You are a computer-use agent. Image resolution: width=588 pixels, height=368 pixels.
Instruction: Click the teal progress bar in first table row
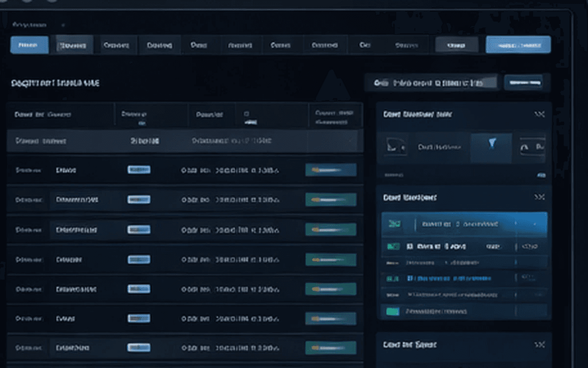(x=331, y=170)
